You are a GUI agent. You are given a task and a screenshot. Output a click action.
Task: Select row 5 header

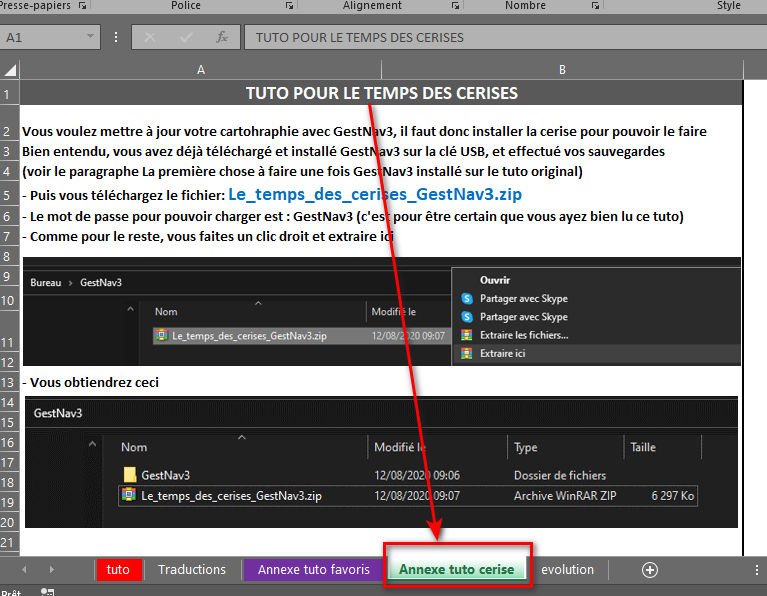coord(7,196)
